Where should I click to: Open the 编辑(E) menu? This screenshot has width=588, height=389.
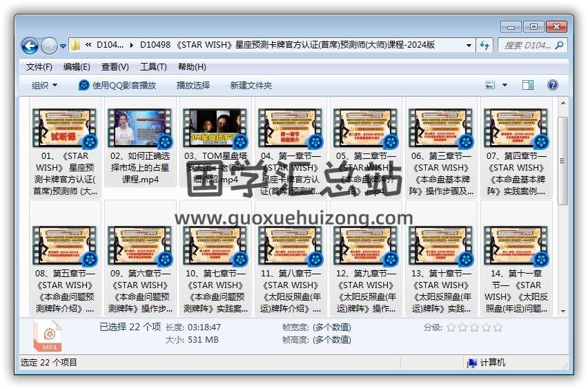(x=77, y=67)
